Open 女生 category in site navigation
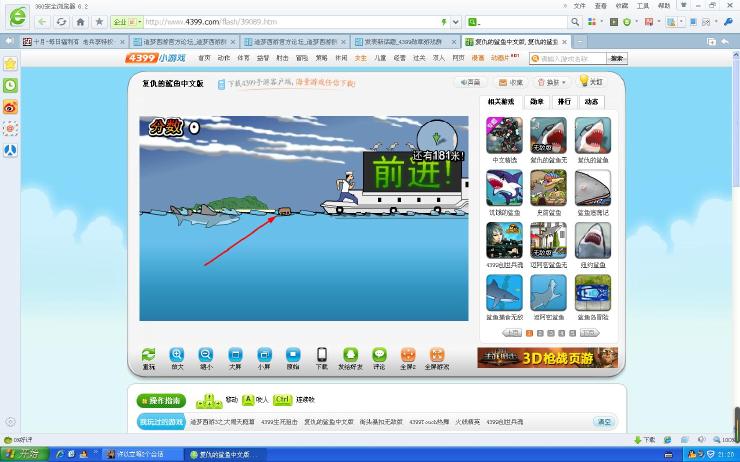Viewport: 740px width, 462px height. (x=361, y=58)
